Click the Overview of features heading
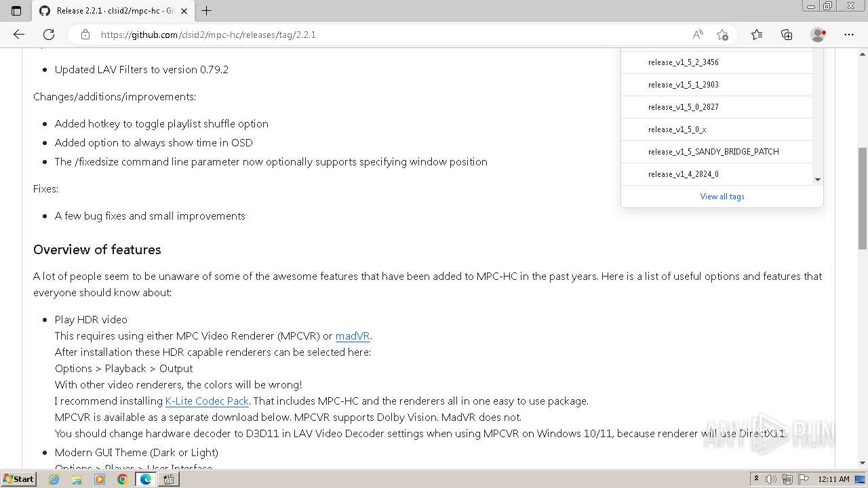Viewport: 868px width, 488px height. click(x=97, y=249)
